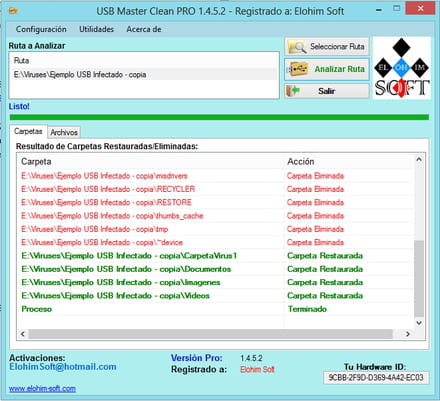Screen dimensions: 440x401
Task: Select the row ending in RESTORE
Action: coord(216,202)
